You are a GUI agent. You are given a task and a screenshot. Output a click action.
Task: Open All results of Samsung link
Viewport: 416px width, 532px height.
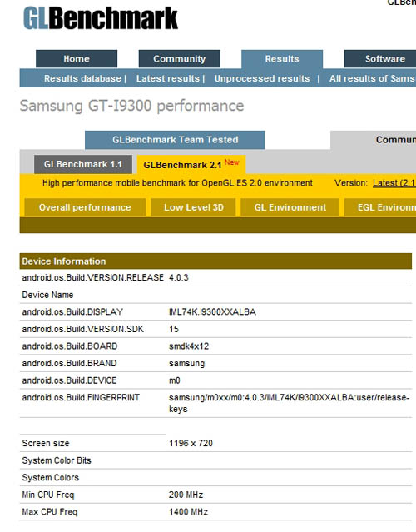(373, 78)
